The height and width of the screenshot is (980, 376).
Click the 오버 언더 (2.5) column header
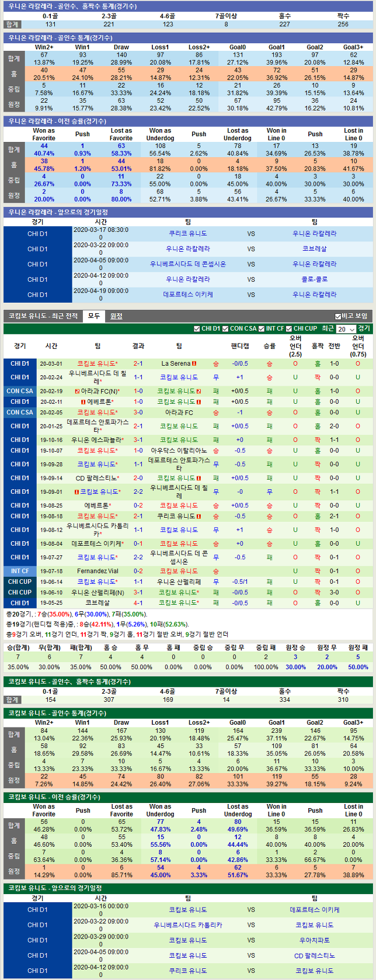[x=295, y=346]
